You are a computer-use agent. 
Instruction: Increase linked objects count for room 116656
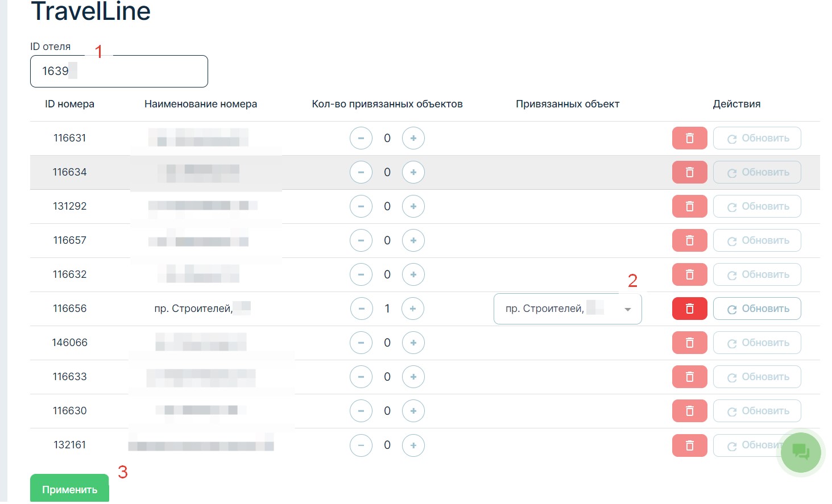[x=413, y=309]
